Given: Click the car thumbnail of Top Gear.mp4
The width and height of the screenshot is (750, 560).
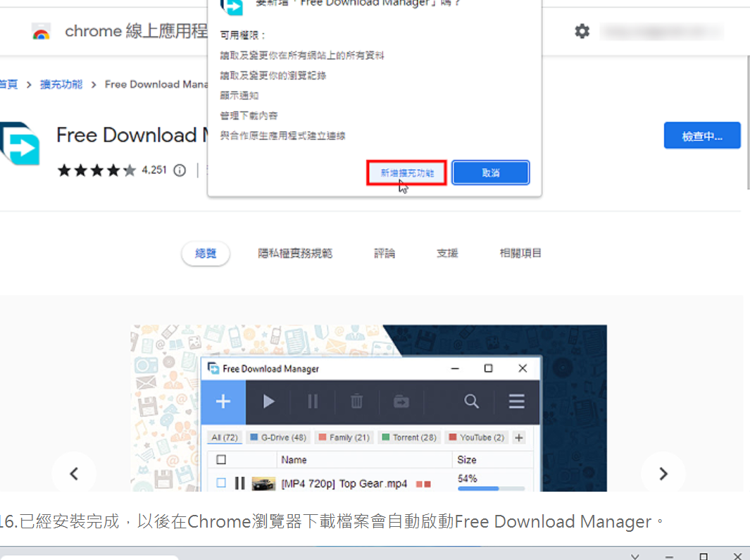Looking at the screenshot, I should pos(263,484).
